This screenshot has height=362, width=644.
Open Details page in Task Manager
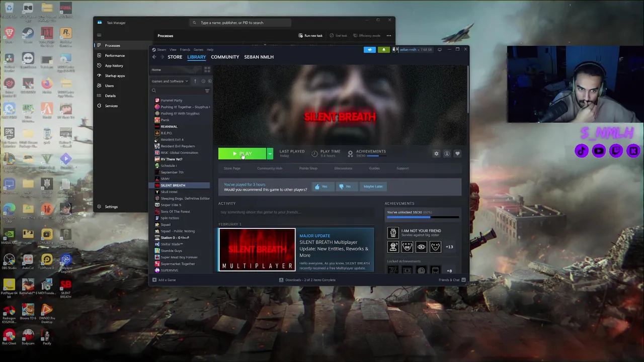point(110,96)
